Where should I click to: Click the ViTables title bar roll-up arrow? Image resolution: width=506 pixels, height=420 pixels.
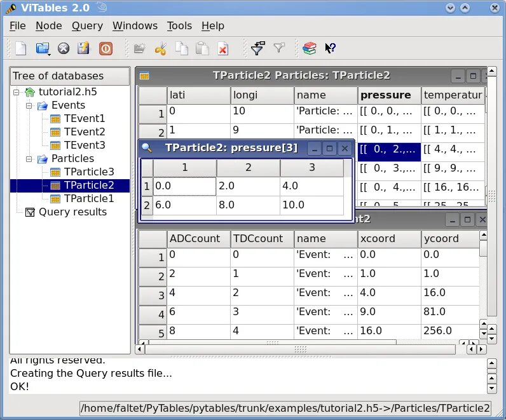[465, 8]
